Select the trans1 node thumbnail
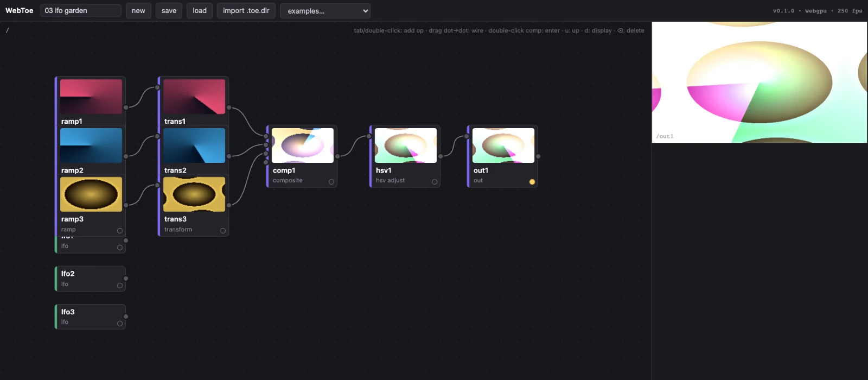The image size is (868, 380). (194, 97)
